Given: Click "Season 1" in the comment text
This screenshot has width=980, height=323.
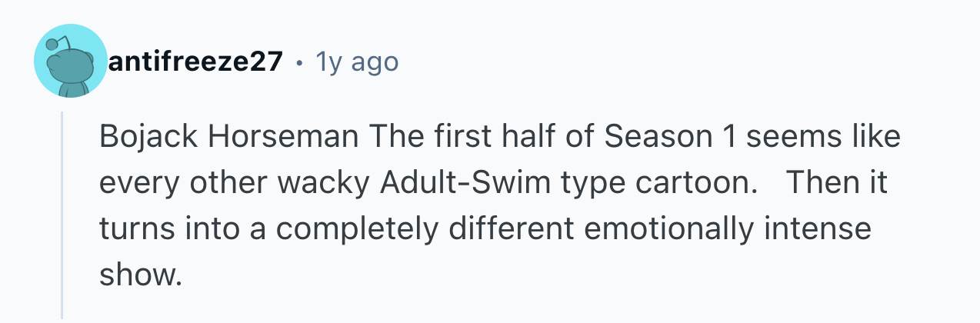Looking at the screenshot, I should coord(668,138).
